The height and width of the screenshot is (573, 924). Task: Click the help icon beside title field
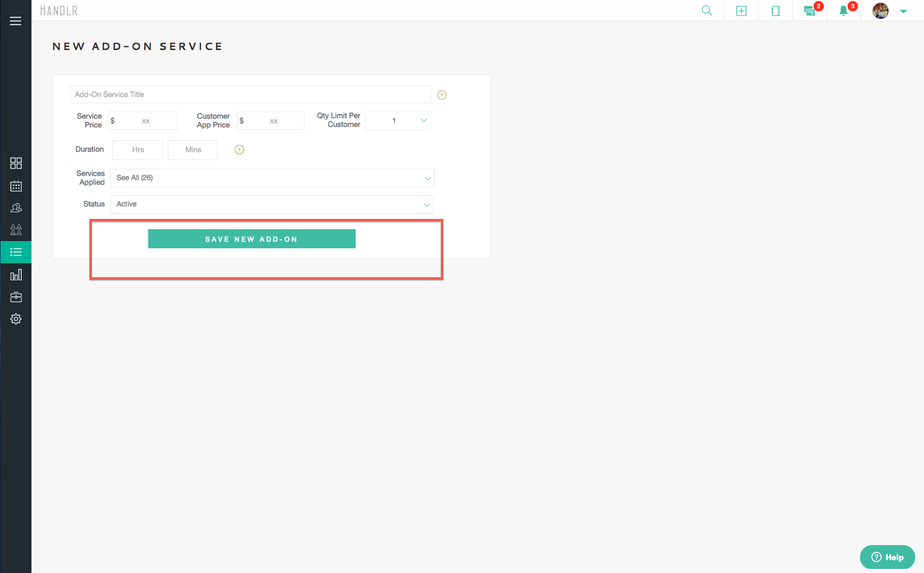tap(442, 95)
